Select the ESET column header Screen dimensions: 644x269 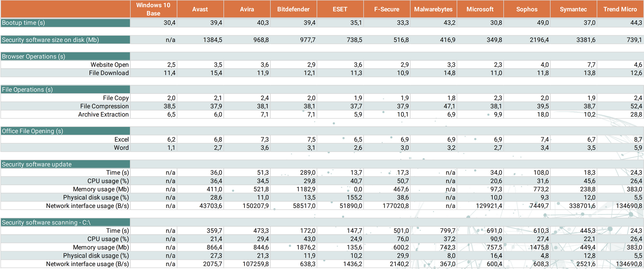tap(340, 9)
